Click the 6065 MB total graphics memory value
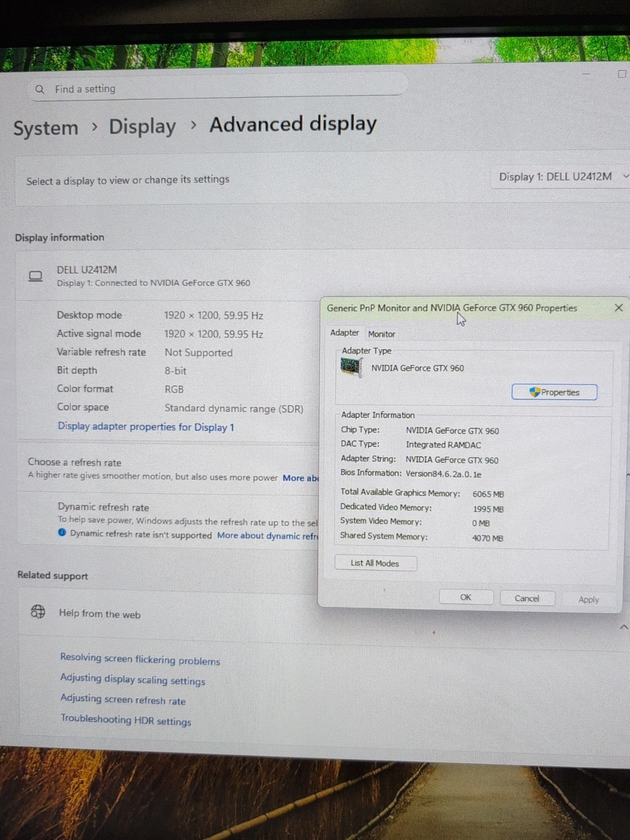Image resolution: width=630 pixels, height=840 pixels. (x=488, y=494)
